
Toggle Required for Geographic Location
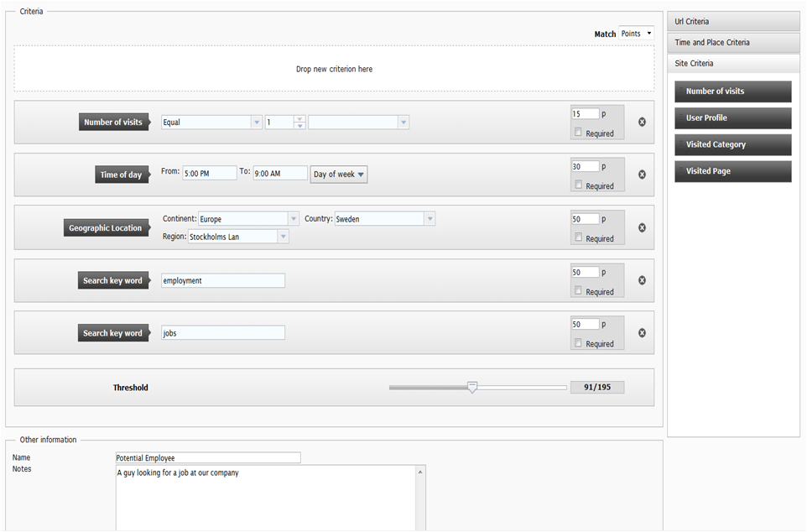(x=578, y=238)
